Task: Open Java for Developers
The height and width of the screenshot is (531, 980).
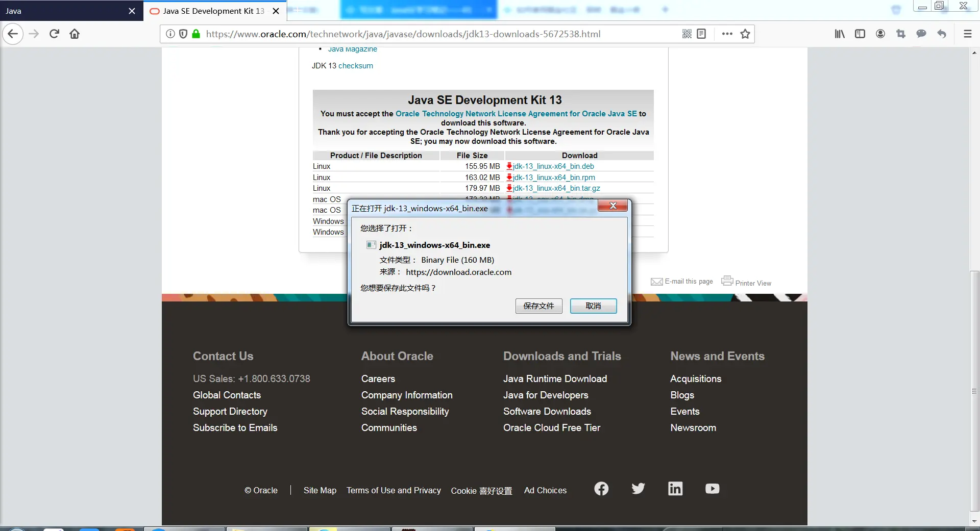Action: point(546,395)
